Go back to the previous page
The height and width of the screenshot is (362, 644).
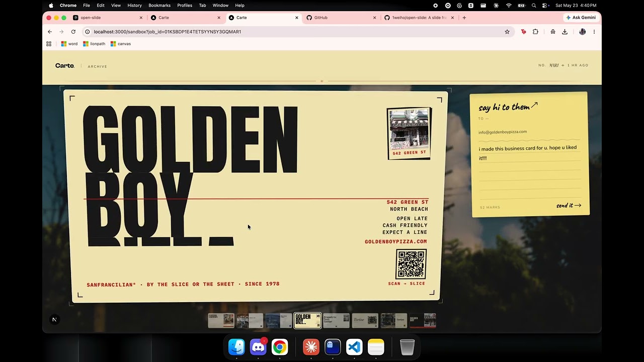click(50, 32)
